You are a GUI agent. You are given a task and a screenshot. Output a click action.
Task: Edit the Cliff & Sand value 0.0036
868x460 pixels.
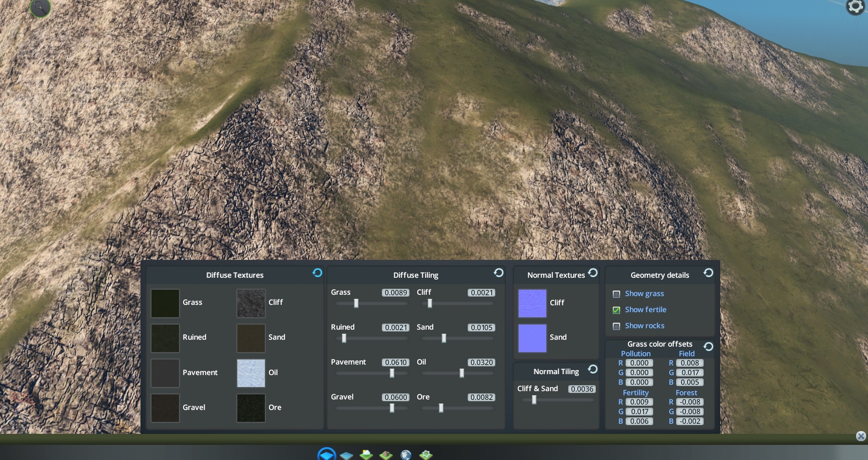(x=582, y=389)
